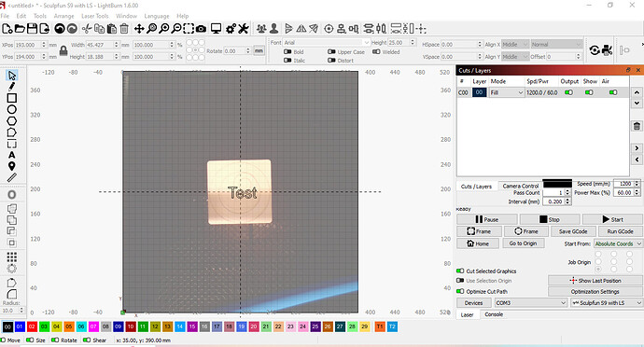Toggle the aspect ratio lock icon
The width and height of the screenshot is (644, 347).
[x=63, y=50]
